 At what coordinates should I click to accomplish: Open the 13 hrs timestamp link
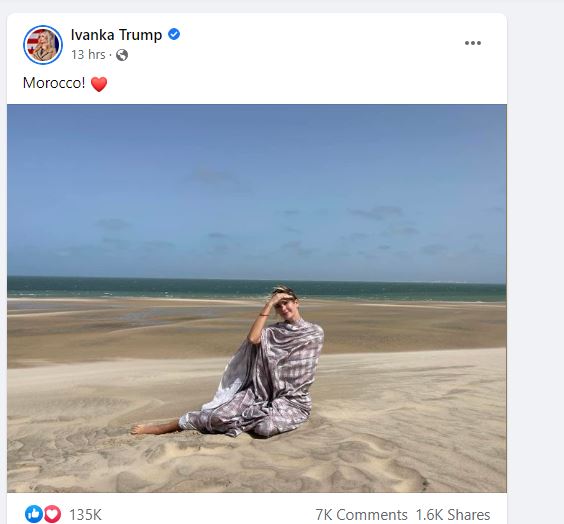pos(88,55)
